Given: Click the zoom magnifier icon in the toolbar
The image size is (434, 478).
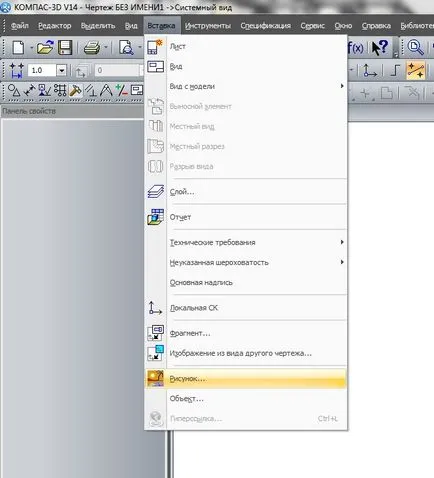Looking at the screenshot, I should [x=416, y=47].
